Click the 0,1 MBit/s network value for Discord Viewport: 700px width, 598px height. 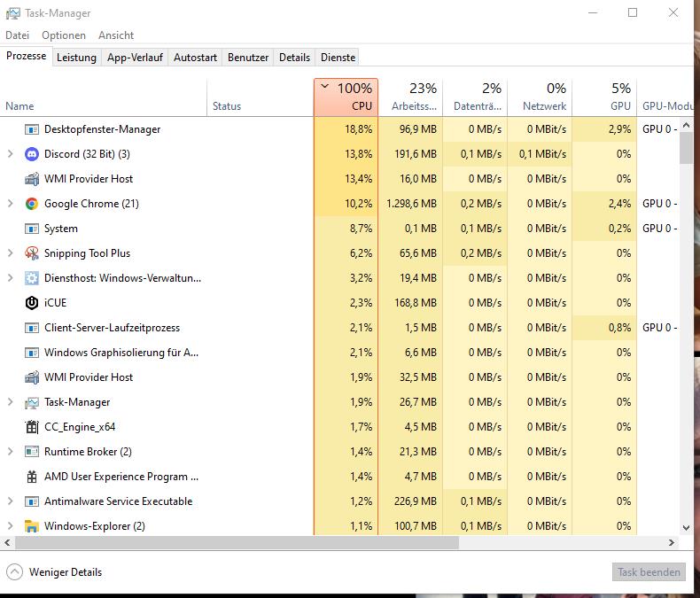542,154
